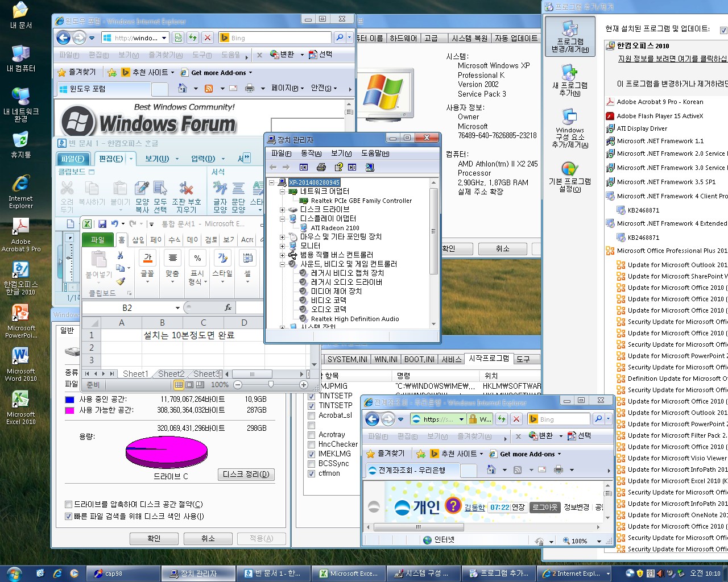
Task: Click Windows 구성 요소 추가/제거 icon
Action: tap(570, 128)
